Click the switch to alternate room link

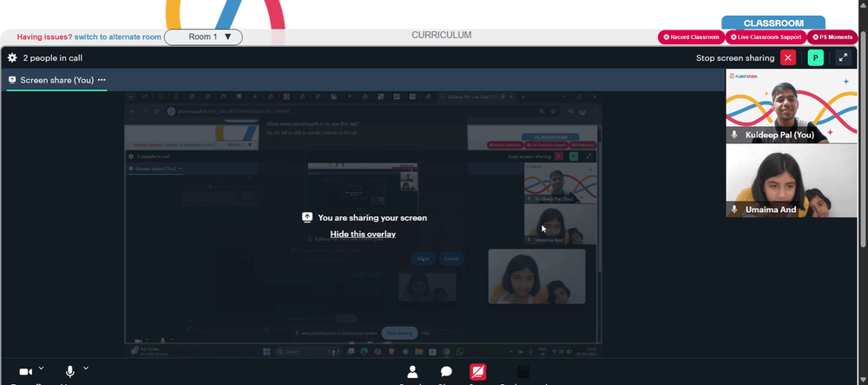tap(118, 37)
